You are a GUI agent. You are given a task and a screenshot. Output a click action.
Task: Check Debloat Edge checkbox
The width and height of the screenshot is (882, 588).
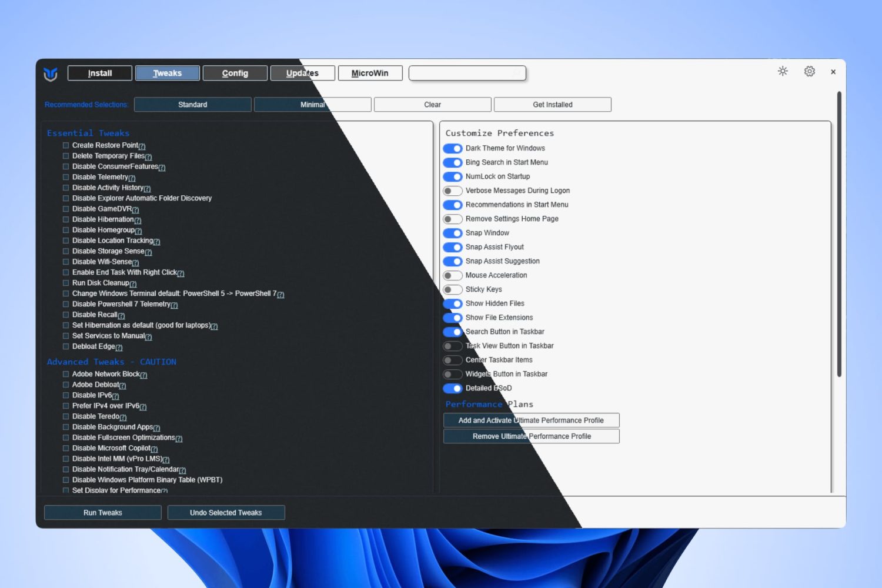pos(66,346)
